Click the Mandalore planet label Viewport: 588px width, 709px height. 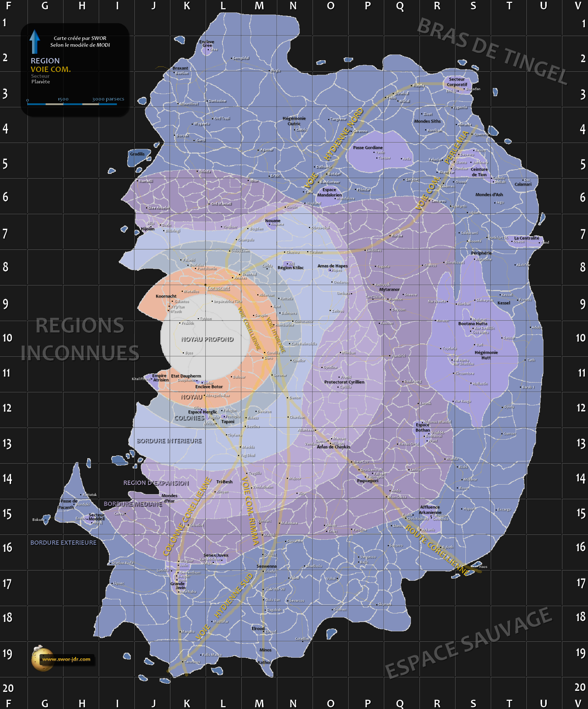345,198
